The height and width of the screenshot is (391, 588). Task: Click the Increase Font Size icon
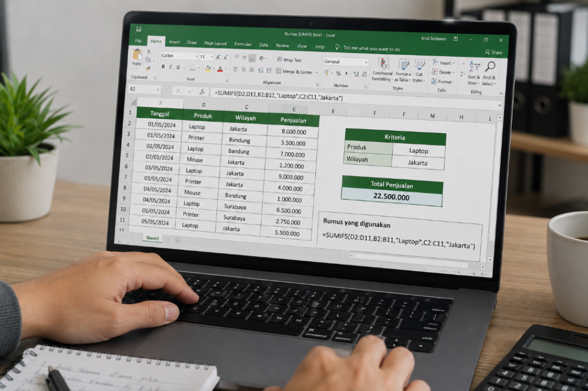tap(218, 57)
